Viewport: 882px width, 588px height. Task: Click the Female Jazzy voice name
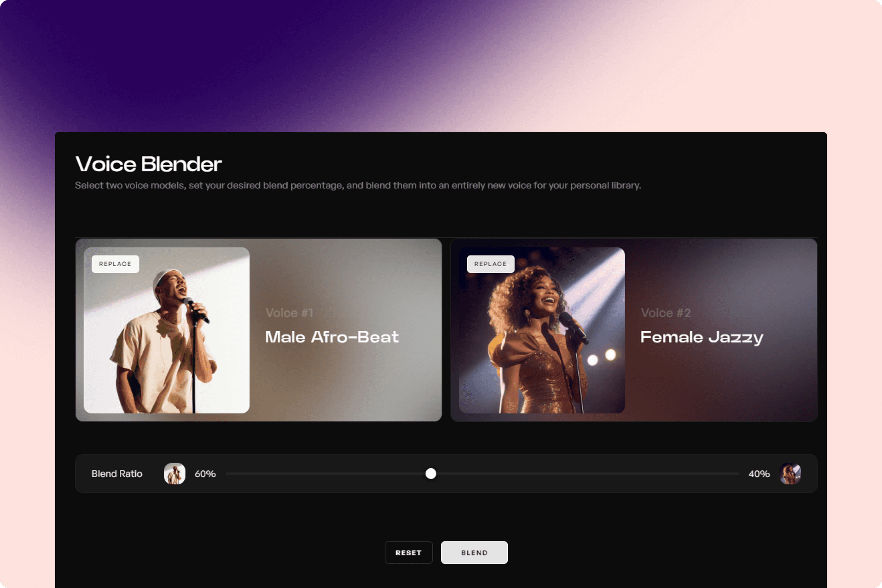click(702, 337)
